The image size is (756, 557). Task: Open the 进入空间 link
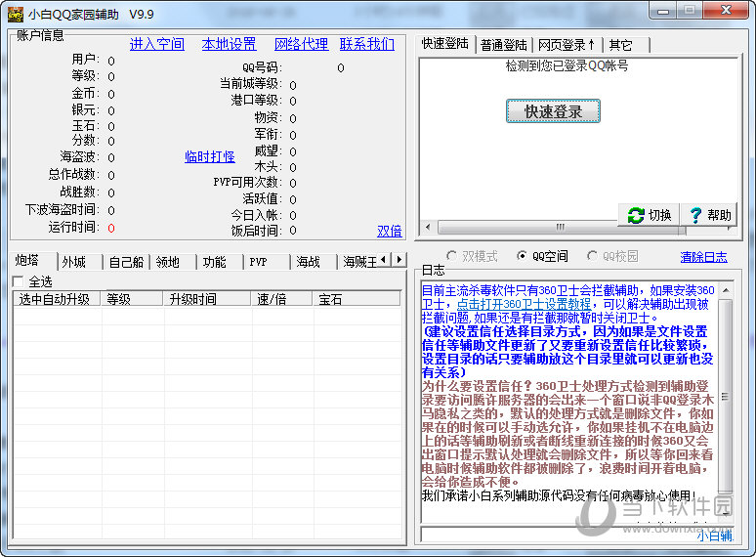click(157, 44)
